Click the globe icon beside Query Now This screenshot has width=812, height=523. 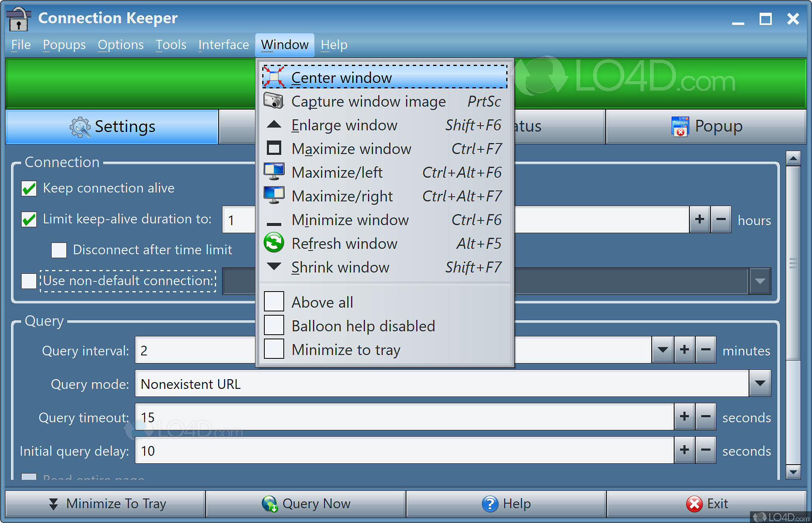[269, 504]
